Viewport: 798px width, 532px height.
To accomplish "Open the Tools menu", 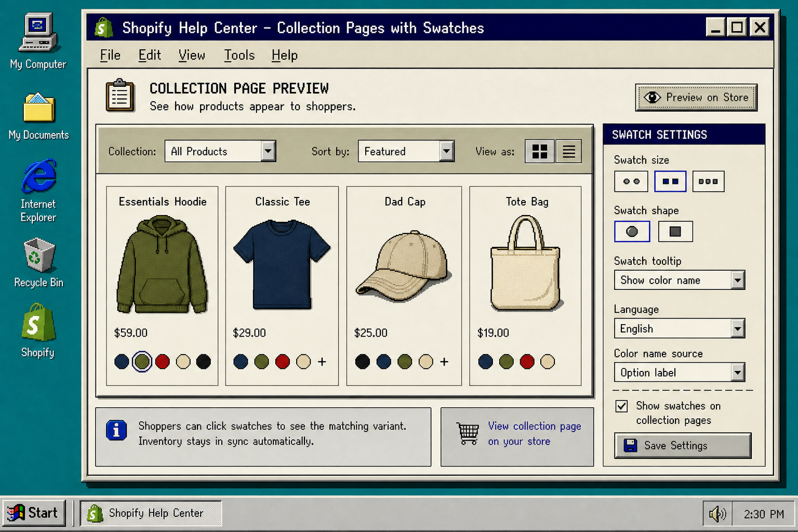I will 240,55.
